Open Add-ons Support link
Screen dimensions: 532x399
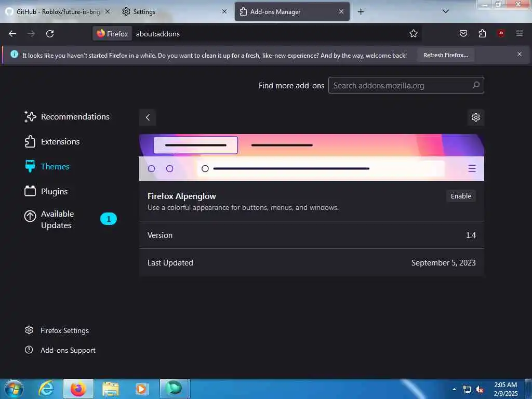point(60,350)
